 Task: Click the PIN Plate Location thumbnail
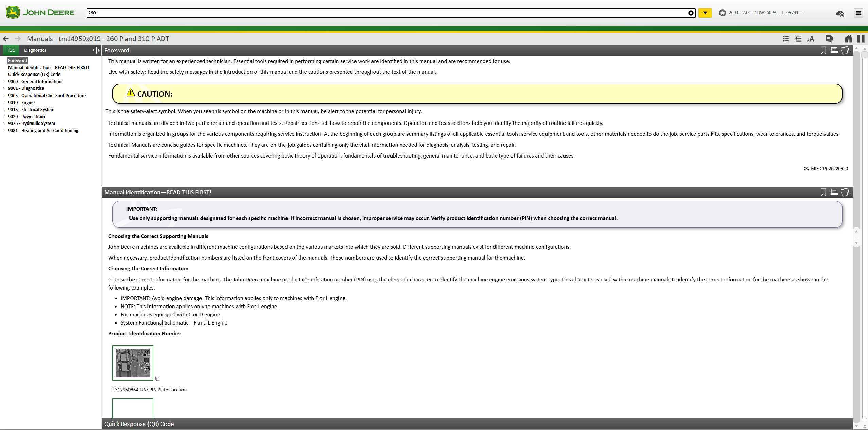coord(133,363)
